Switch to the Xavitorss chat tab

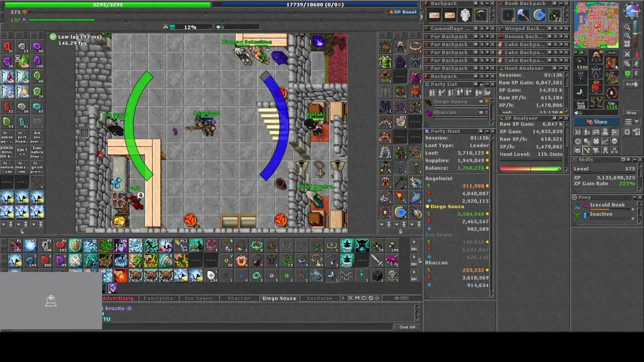(319, 298)
